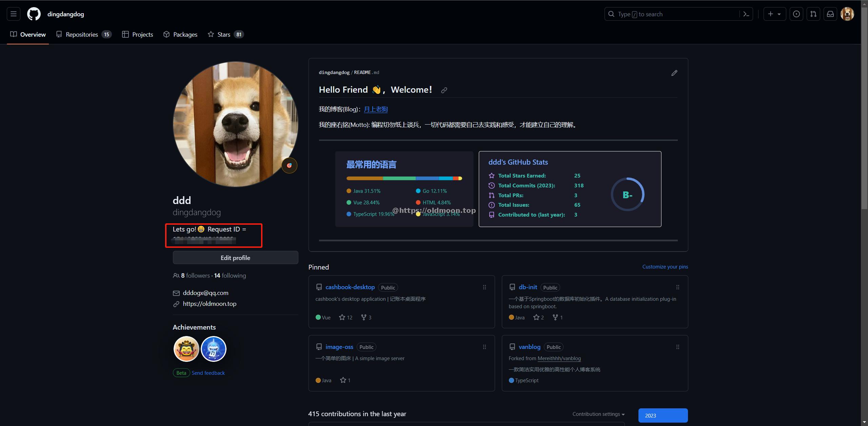Switch to the Stars tab
Viewport: 868px width, 426px height.
click(x=226, y=34)
